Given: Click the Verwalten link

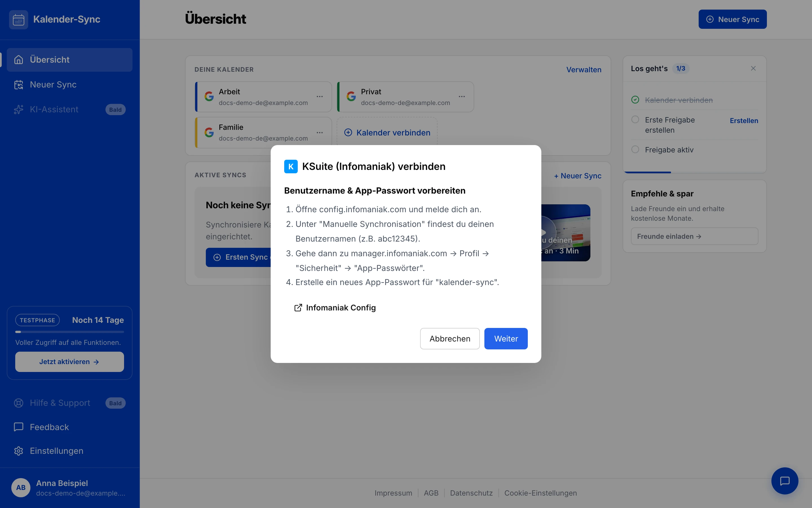Looking at the screenshot, I should (584, 69).
